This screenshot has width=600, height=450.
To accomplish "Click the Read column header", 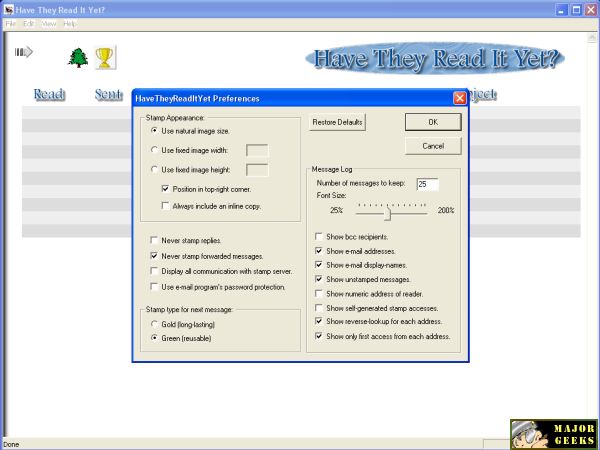I will tap(49, 94).
